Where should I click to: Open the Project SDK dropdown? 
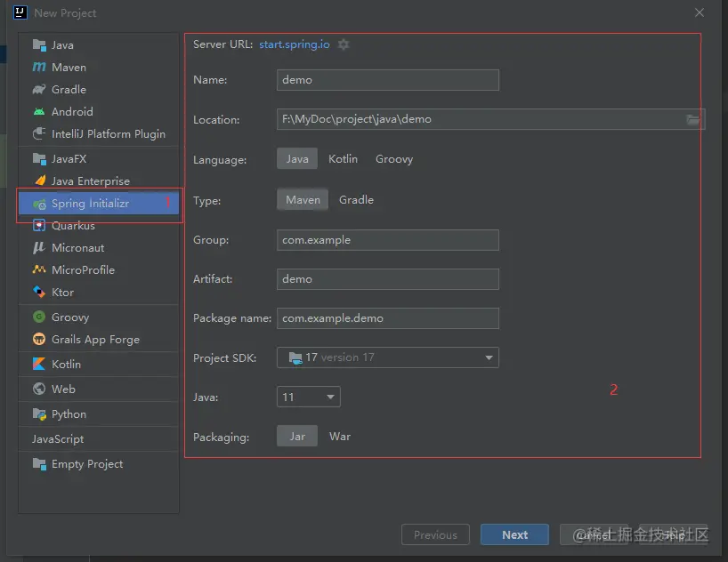pyautogui.click(x=388, y=357)
